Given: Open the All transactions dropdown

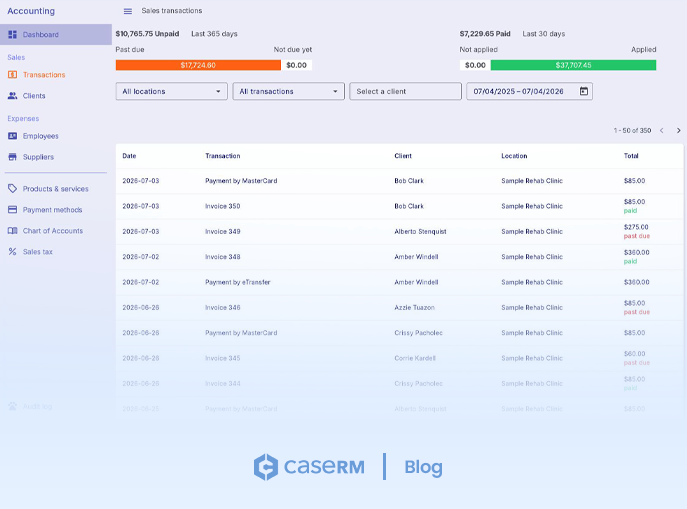Looking at the screenshot, I should [289, 91].
